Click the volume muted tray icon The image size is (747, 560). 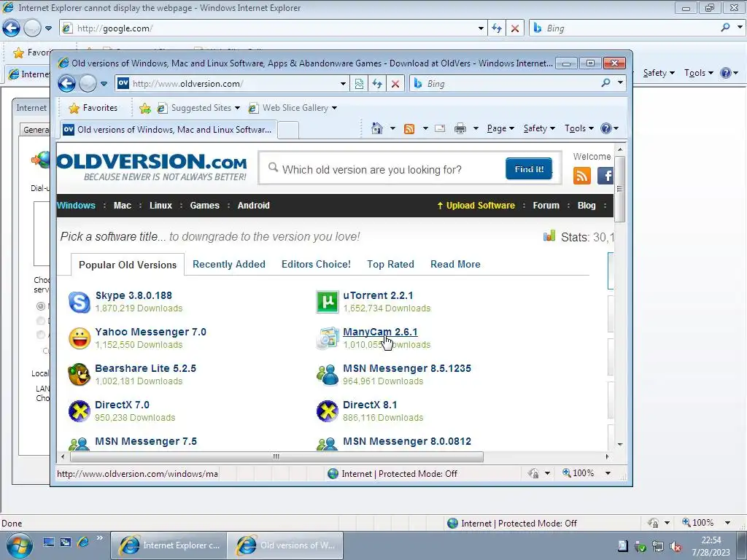(x=676, y=546)
